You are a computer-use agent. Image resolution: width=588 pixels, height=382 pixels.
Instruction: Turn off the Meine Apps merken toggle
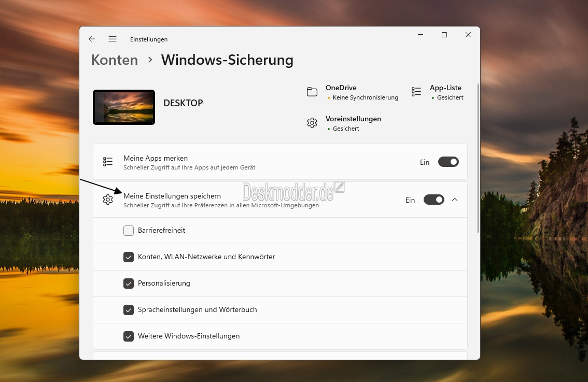pyautogui.click(x=449, y=162)
